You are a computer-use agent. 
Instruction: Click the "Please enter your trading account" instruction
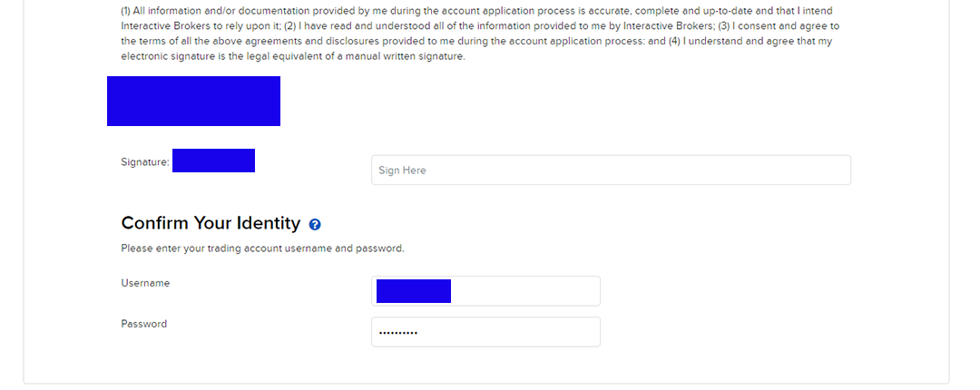(262, 248)
